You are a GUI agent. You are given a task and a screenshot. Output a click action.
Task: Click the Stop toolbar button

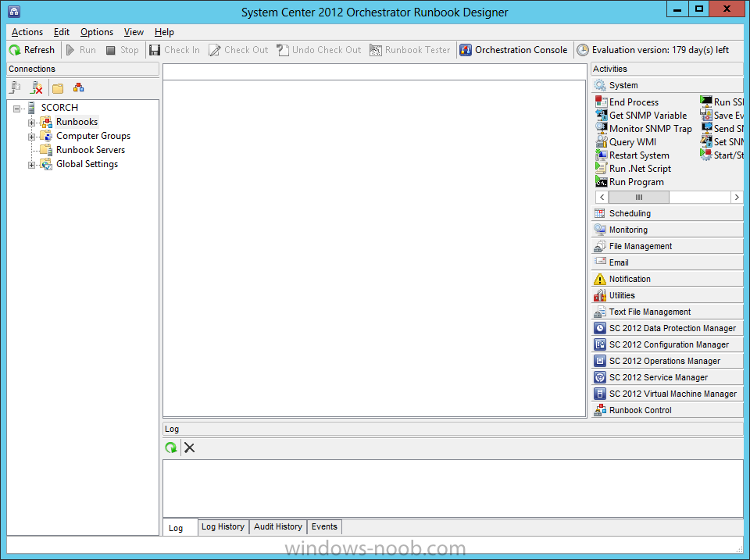[x=123, y=50]
